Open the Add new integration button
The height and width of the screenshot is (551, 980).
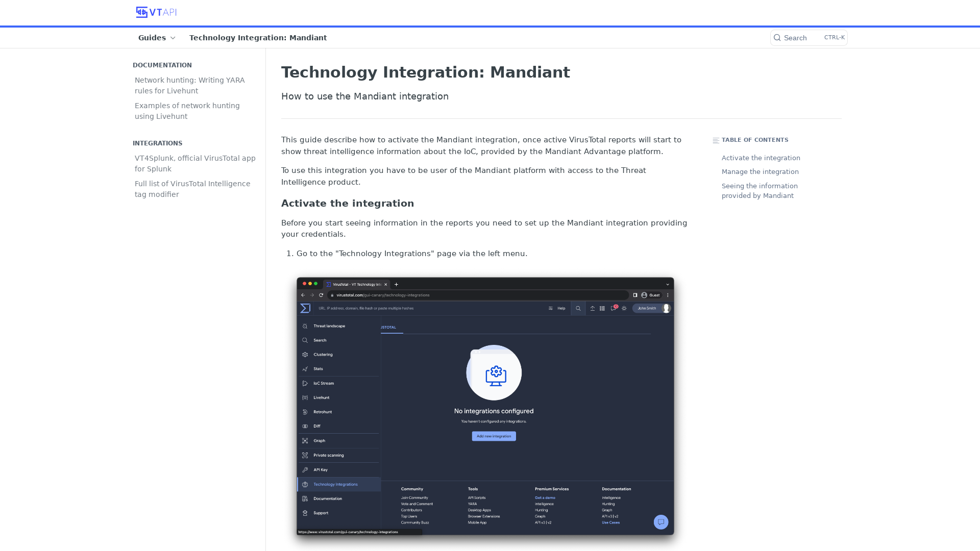494,435
